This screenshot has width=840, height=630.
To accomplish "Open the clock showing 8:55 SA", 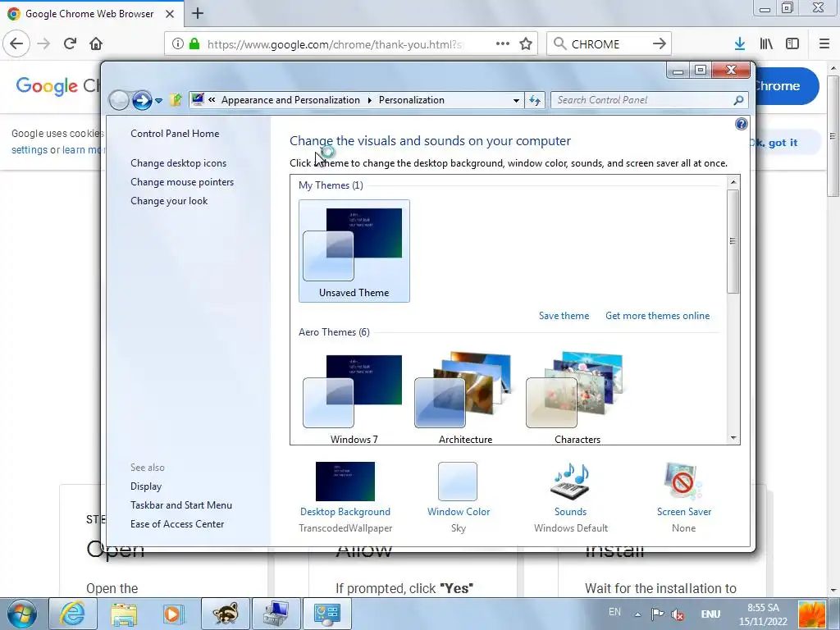I will pos(763,614).
